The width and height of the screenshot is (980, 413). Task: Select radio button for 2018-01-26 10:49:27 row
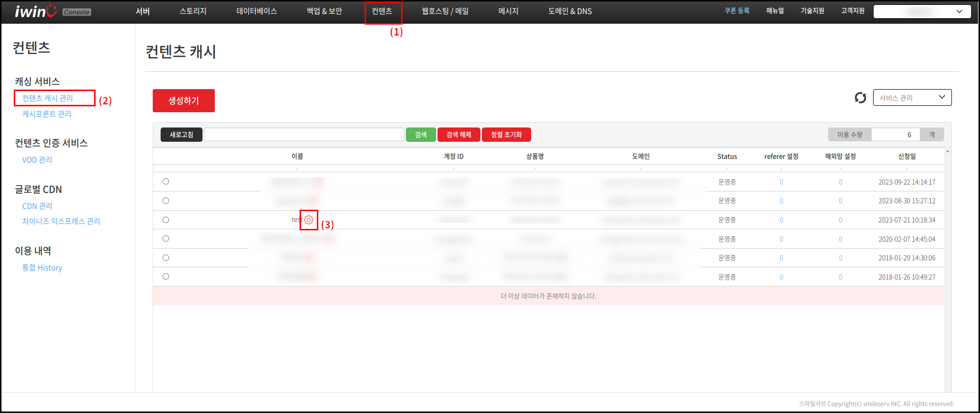point(166,277)
